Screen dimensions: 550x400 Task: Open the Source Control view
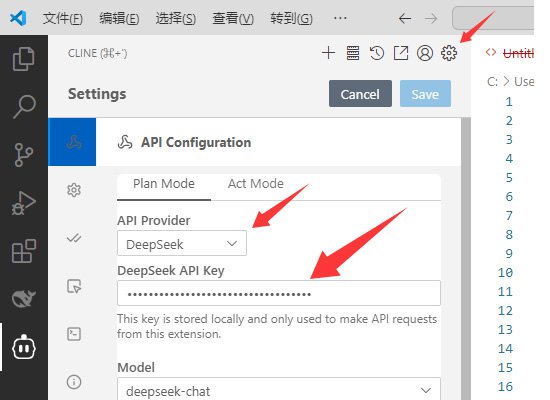click(x=24, y=154)
